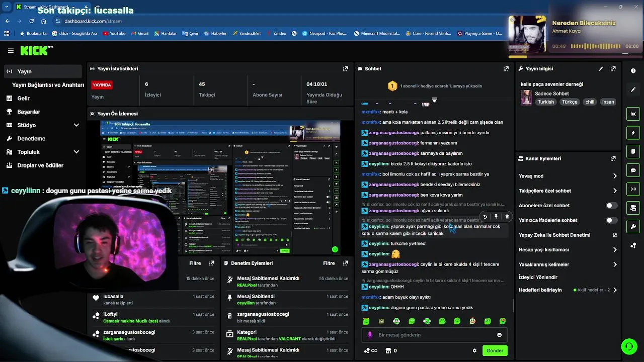The width and height of the screenshot is (644, 362).
Task: Click the chat panel scrollbar
Action: point(513,305)
